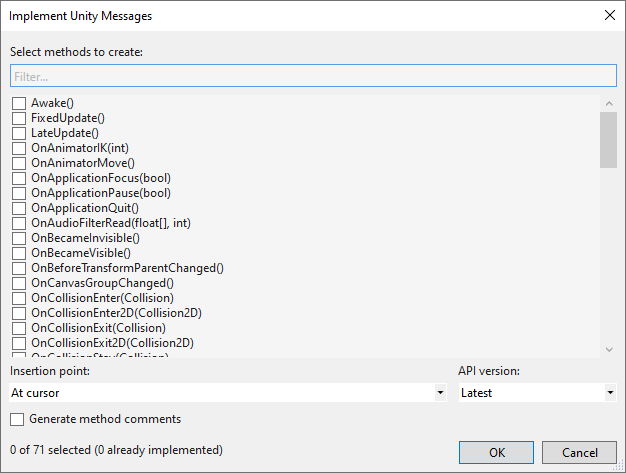Click the Filter input field
The width and height of the screenshot is (626, 473).
(x=313, y=76)
